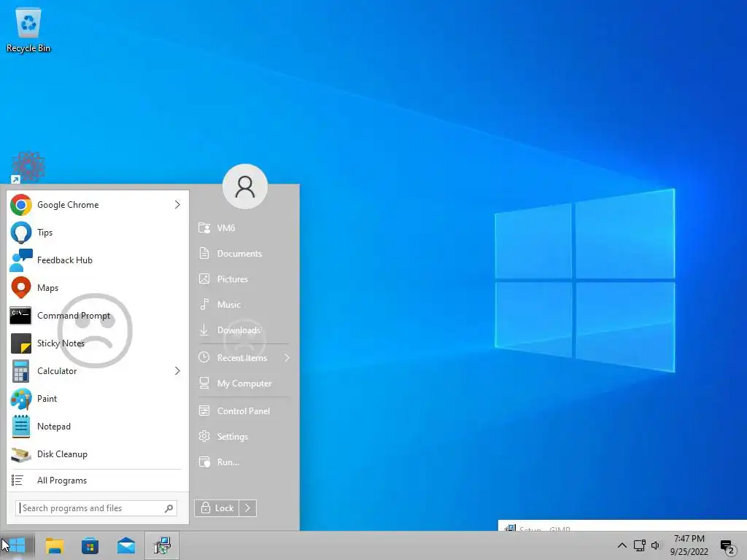Expand the Recent Items submenu
The height and width of the screenshot is (560, 747).
point(287,357)
